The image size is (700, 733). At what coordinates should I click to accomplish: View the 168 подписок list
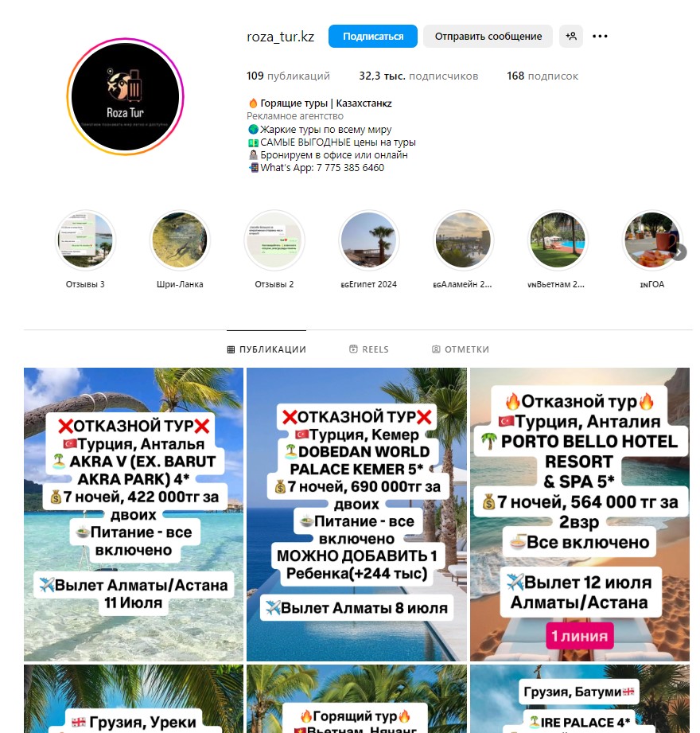[x=542, y=76]
